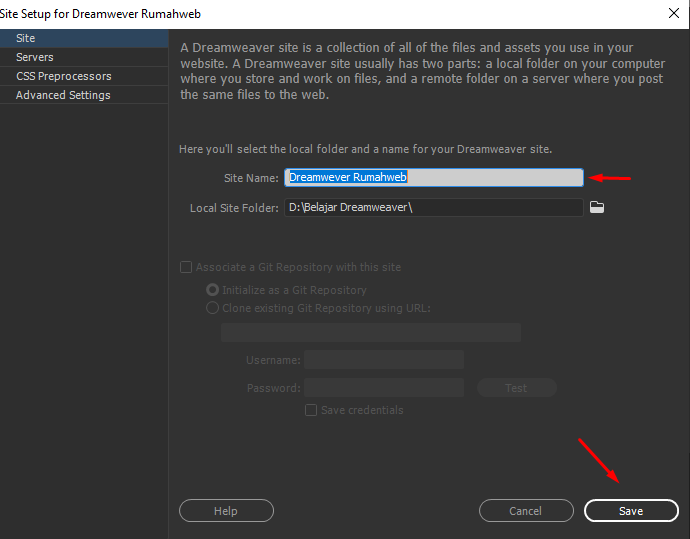Click the Test credentials button
The height and width of the screenshot is (539, 690).
[x=517, y=388]
